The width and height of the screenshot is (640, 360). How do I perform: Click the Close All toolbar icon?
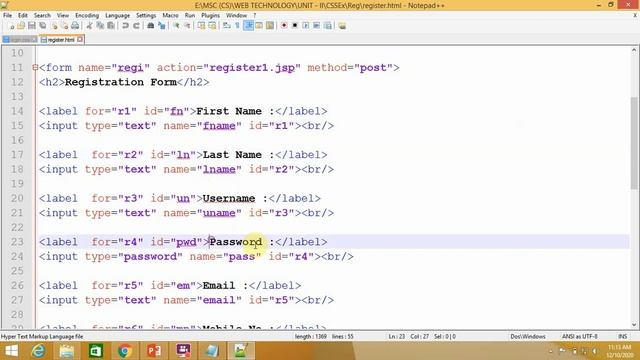point(64,26)
